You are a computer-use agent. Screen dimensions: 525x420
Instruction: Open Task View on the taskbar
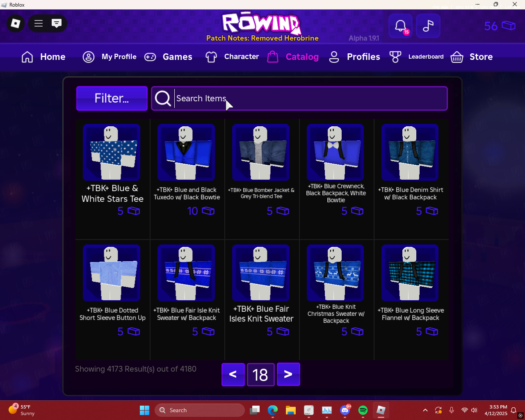(255, 410)
